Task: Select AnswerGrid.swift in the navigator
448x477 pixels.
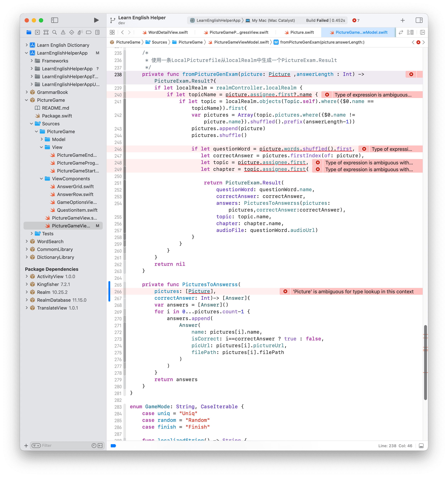Action: click(75, 186)
